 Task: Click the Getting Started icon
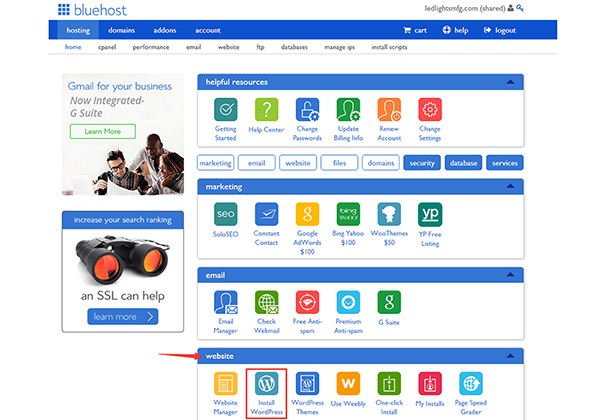coord(226,112)
